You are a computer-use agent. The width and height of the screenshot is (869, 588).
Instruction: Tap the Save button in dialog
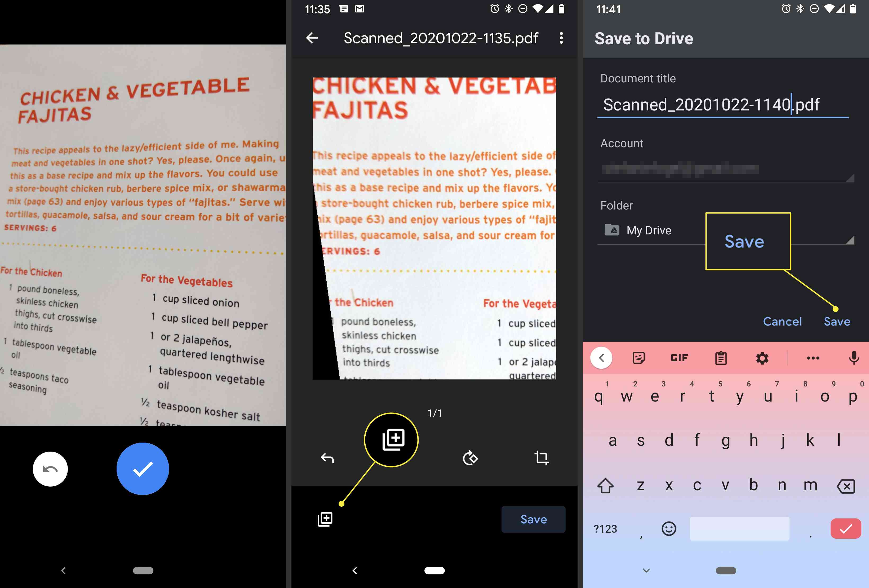click(837, 322)
